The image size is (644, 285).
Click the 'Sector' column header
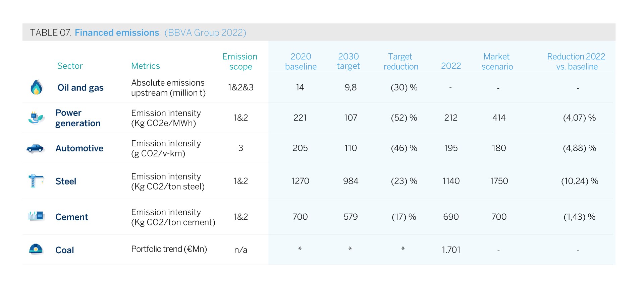(x=70, y=66)
